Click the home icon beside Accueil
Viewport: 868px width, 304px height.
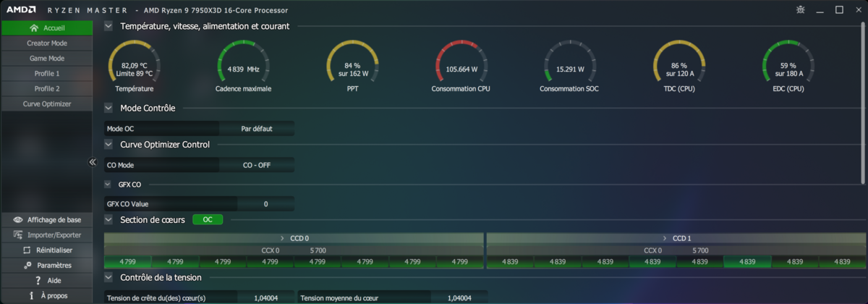coord(34,28)
